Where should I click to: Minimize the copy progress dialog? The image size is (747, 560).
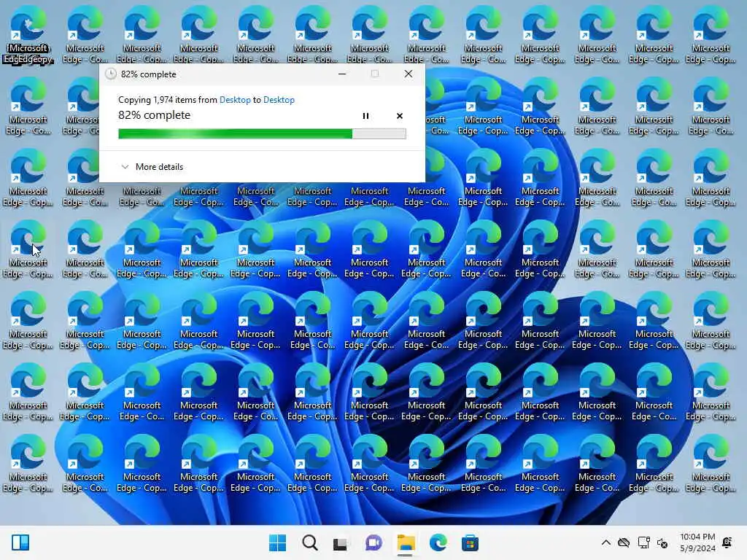[x=342, y=74]
